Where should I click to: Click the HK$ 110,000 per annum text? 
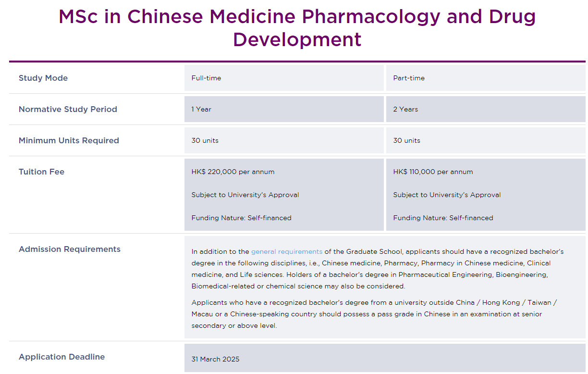tap(433, 172)
